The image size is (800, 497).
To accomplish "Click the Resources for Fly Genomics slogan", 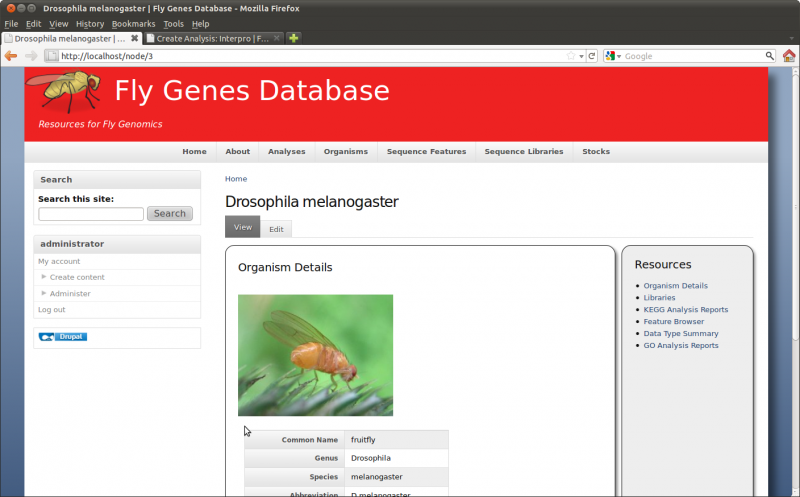I will click(101, 124).
